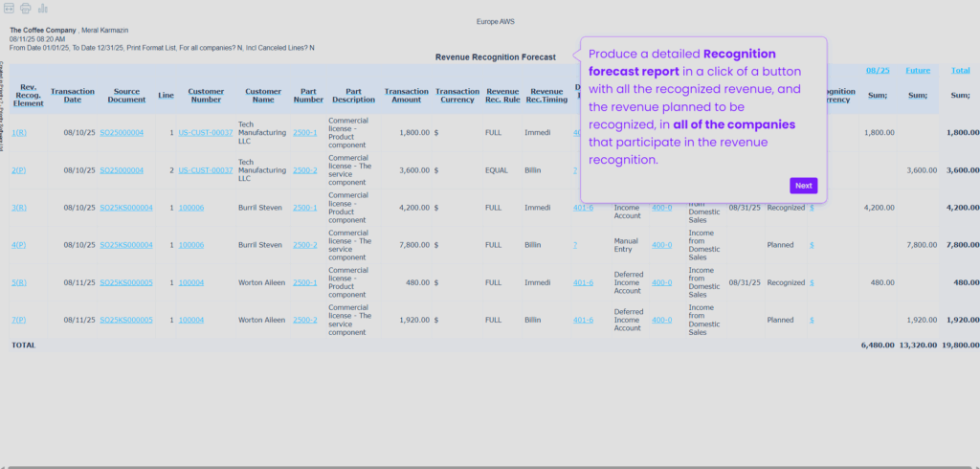Open customer US-CUST-00037 in the 2(P) row
Image resolution: width=980 pixels, height=469 pixels.
pyautogui.click(x=206, y=170)
